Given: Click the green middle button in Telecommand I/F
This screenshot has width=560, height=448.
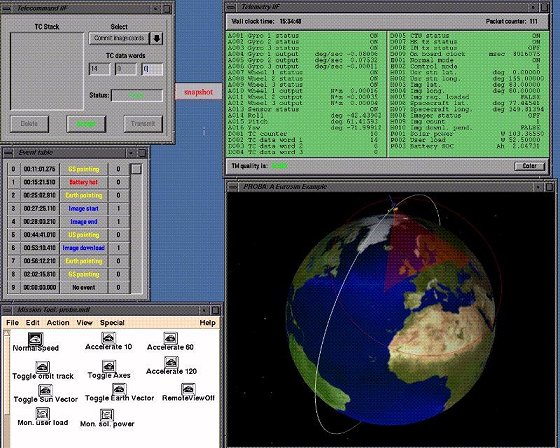Looking at the screenshot, I should (86, 124).
